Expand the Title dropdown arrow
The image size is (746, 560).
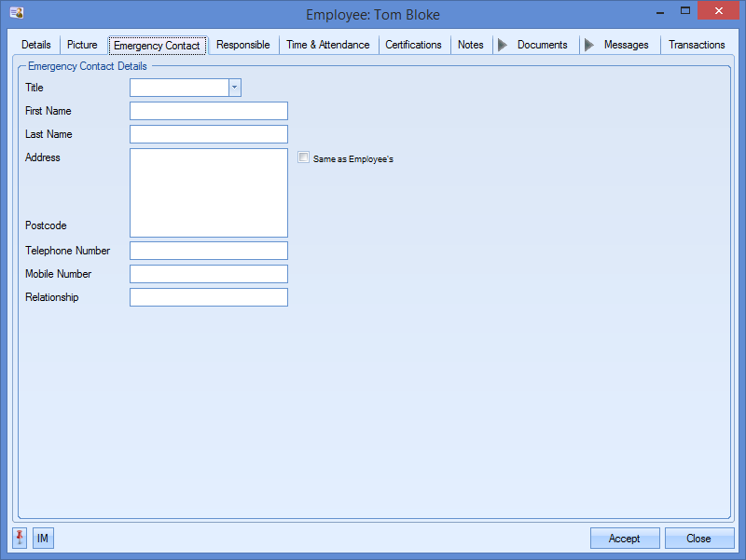coord(235,88)
